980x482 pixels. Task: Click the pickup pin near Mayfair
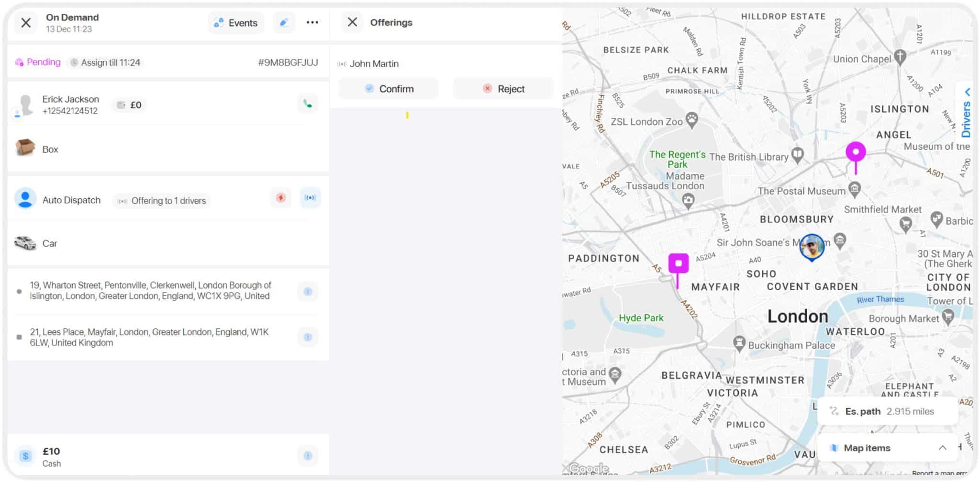[678, 263]
